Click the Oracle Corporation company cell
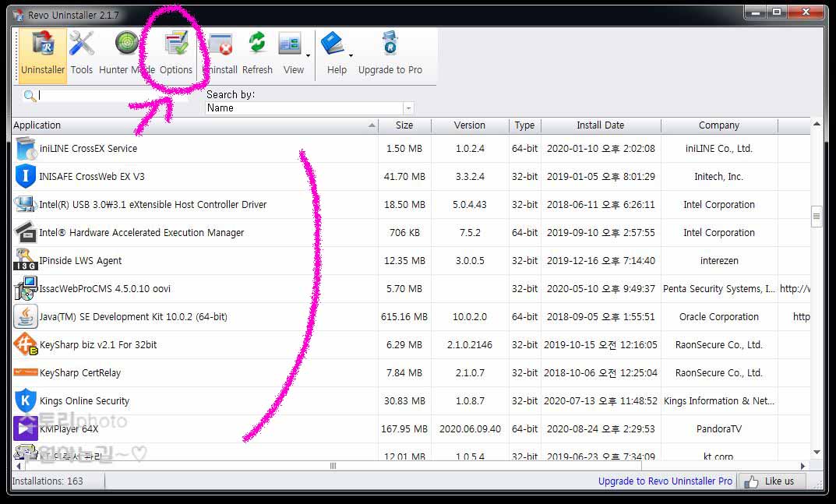This screenshot has height=504, width=836. click(718, 317)
